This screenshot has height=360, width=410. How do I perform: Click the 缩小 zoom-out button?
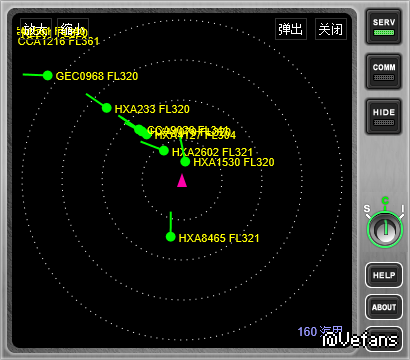point(73,29)
